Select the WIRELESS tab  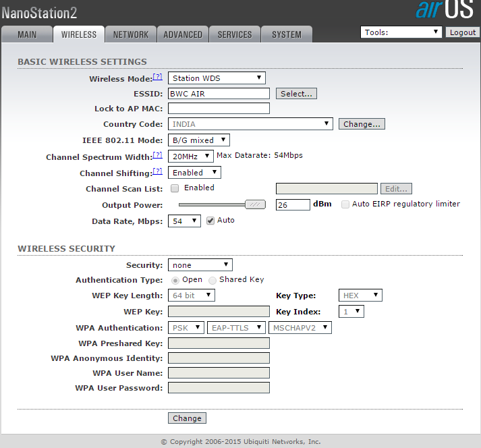(79, 34)
